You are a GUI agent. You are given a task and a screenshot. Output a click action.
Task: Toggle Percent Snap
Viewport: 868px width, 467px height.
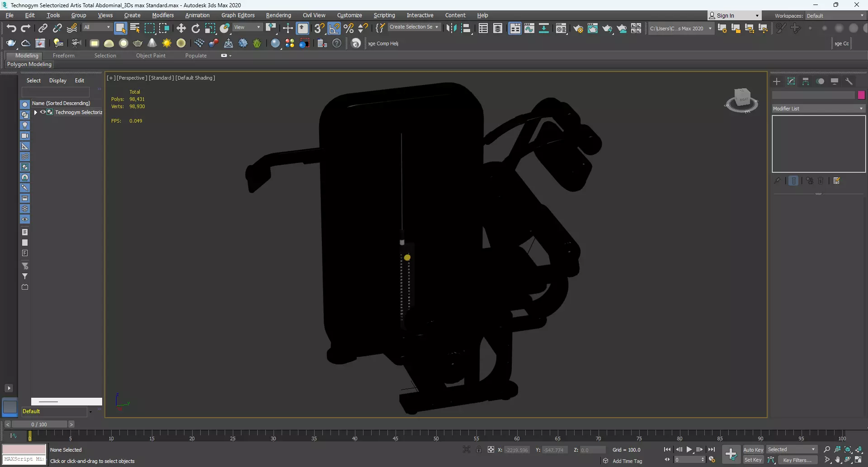tap(349, 28)
